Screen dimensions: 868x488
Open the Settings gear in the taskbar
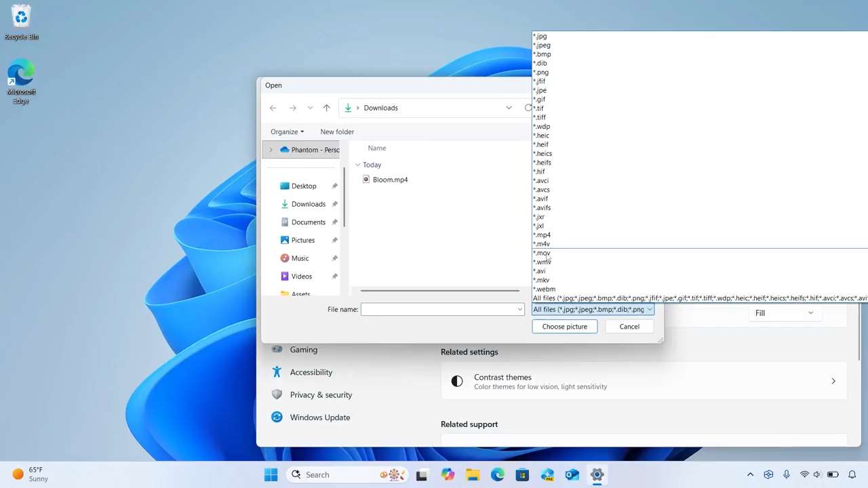click(x=597, y=474)
